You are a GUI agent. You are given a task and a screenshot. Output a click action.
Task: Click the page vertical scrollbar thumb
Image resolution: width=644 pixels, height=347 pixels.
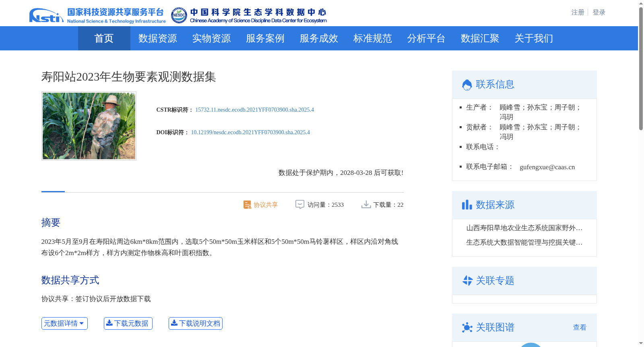coord(641,69)
